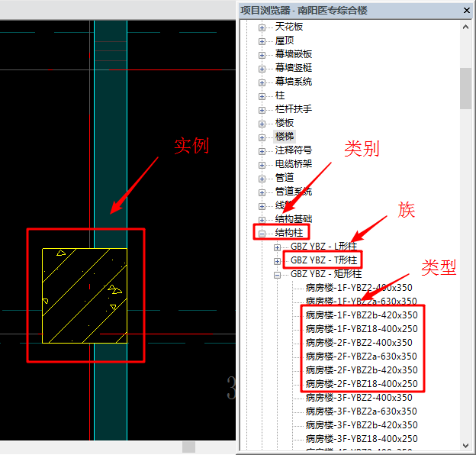Expand the 栏杆扶手 tree node
The width and height of the screenshot is (476, 455).
[262, 110]
